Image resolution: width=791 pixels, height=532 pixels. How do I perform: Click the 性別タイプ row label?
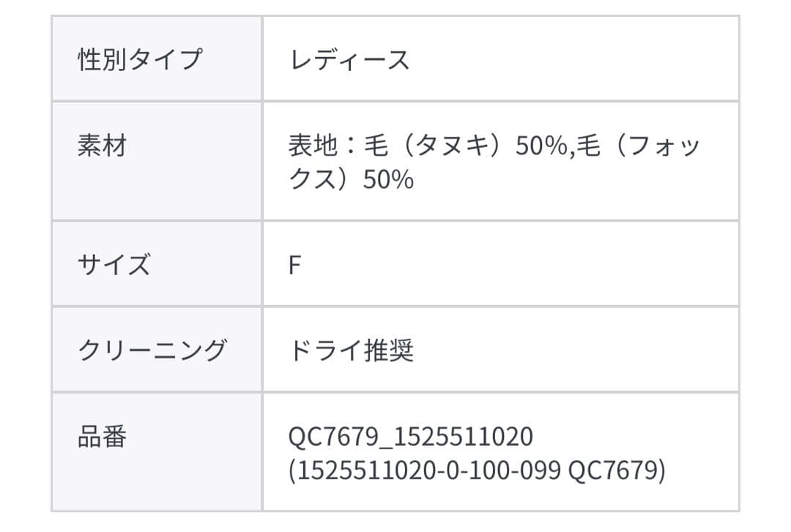coord(139,59)
